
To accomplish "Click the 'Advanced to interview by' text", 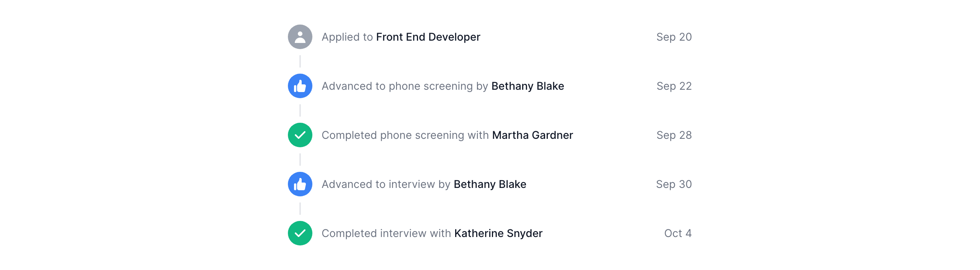I will coord(386,184).
